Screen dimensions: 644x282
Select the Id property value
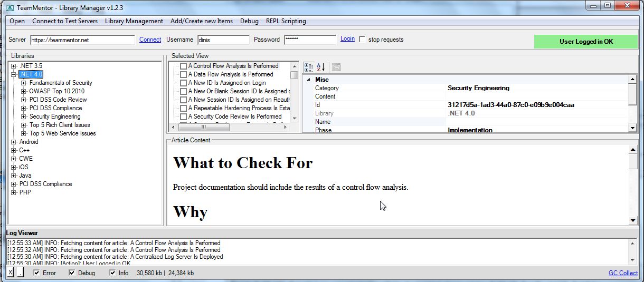pos(511,105)
